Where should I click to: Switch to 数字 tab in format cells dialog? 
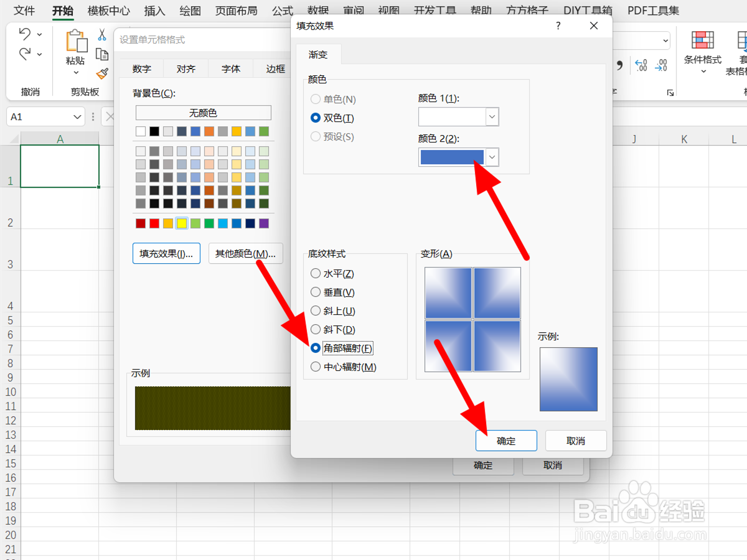(x=142, y=69)
